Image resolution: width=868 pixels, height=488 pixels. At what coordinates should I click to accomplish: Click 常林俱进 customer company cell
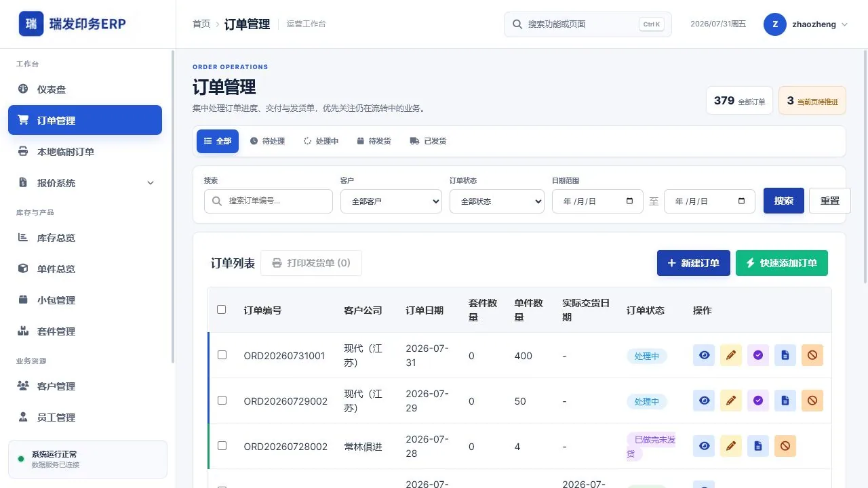[x=363, y=447]
